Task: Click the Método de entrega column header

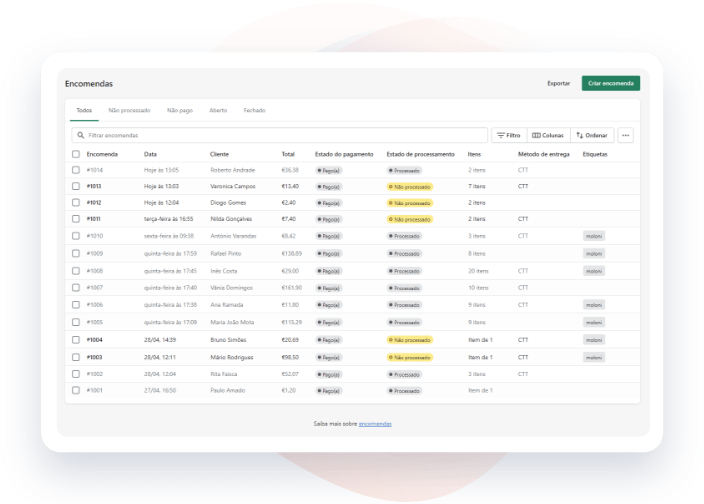Action: pyautogui.click(x=544, y=154)
